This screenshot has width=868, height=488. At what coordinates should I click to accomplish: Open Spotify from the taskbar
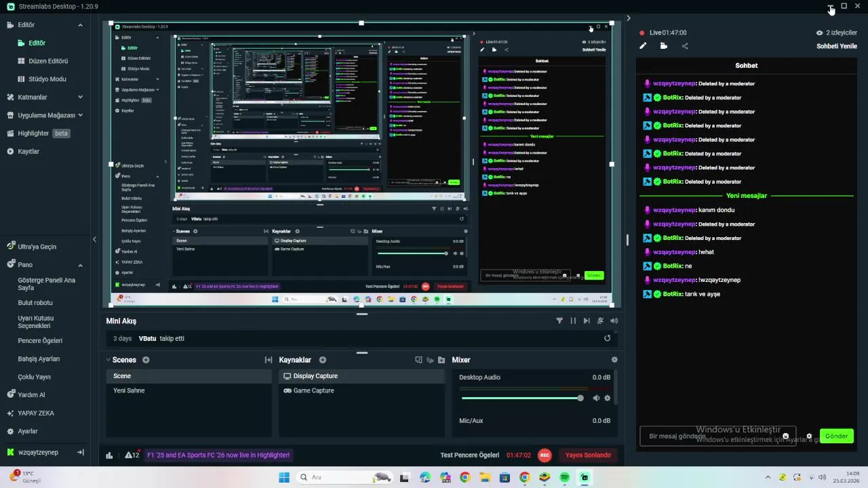click(x=565, y=477)
